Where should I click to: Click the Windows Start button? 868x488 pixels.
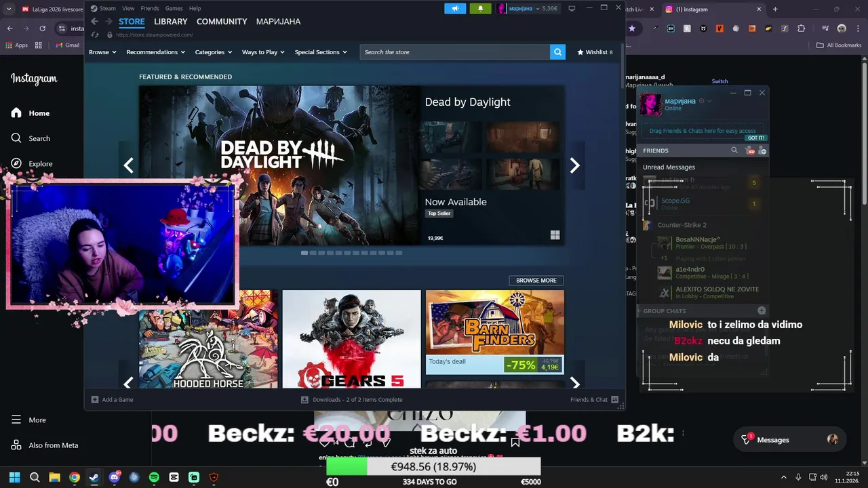(x=15, y=477)
